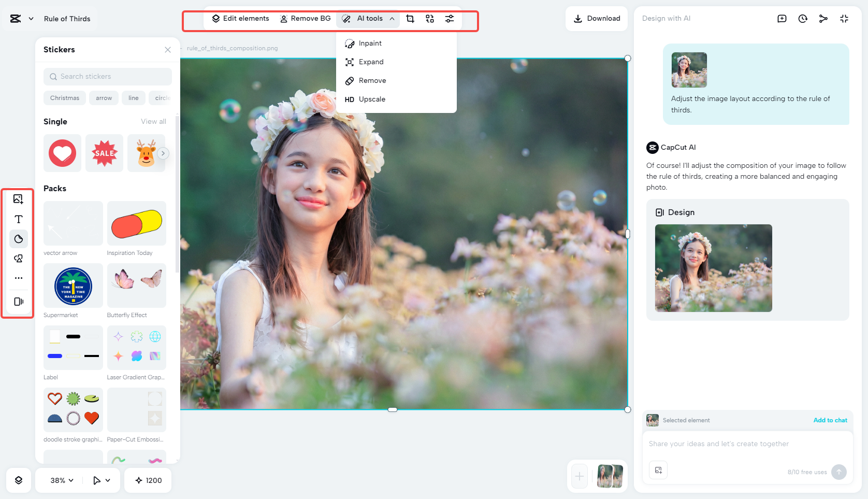Image resolution: width=868 pixels, height=499 pixels.
Task: Open the Laser Gradient Graphics pack
Action: coord(137,348)
